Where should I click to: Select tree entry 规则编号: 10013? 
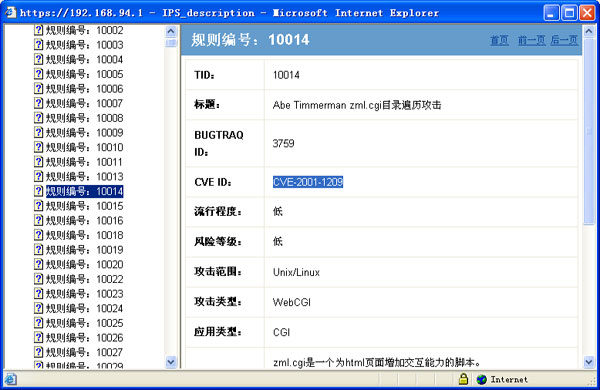coord(85,176)
